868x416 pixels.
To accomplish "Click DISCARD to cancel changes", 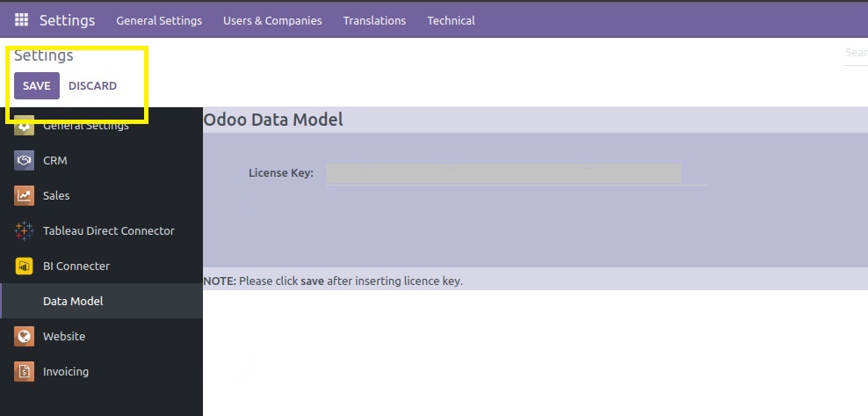I will [92, 86].
